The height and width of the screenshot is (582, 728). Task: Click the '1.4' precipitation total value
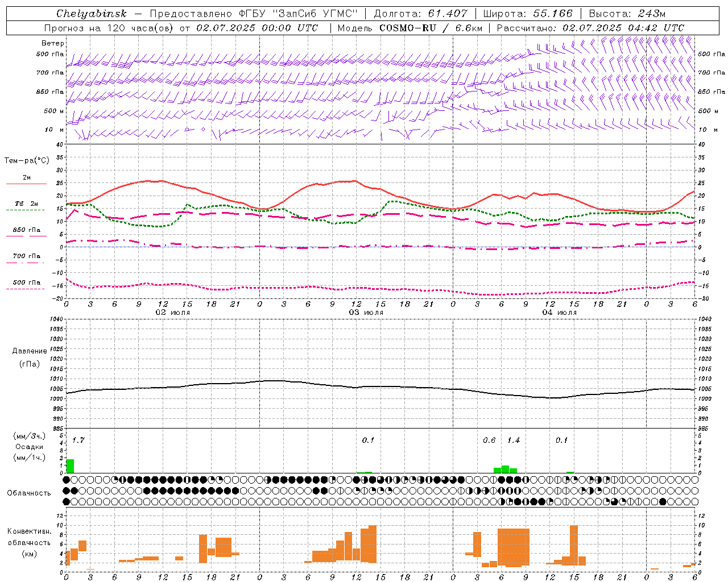coord(514,440)
